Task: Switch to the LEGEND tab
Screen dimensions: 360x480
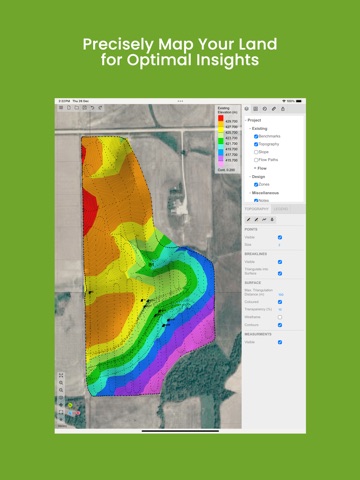Action: (x=281, y=209)
